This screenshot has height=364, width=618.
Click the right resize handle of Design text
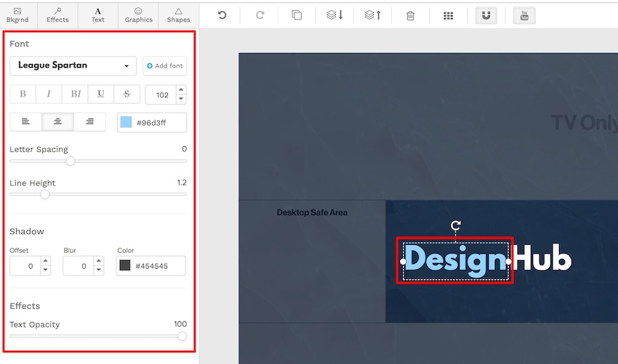(x=508, y=261)
